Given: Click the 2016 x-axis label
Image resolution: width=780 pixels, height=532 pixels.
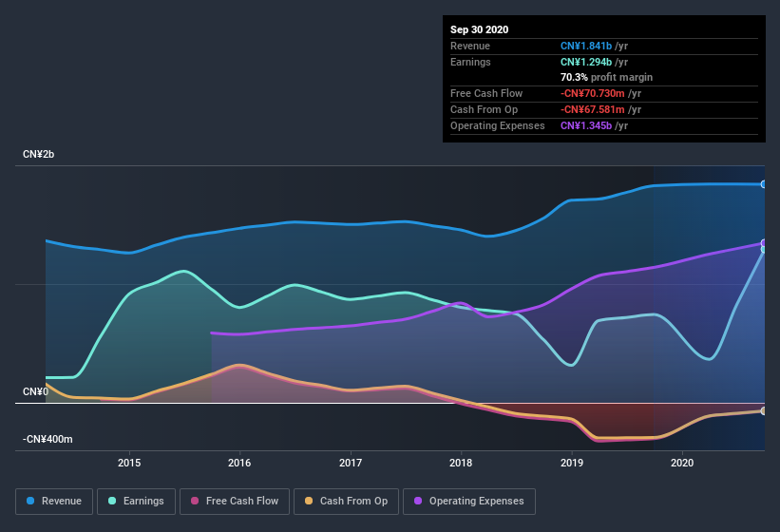Looking at the screenshot, I should click(x=239, y=463).
